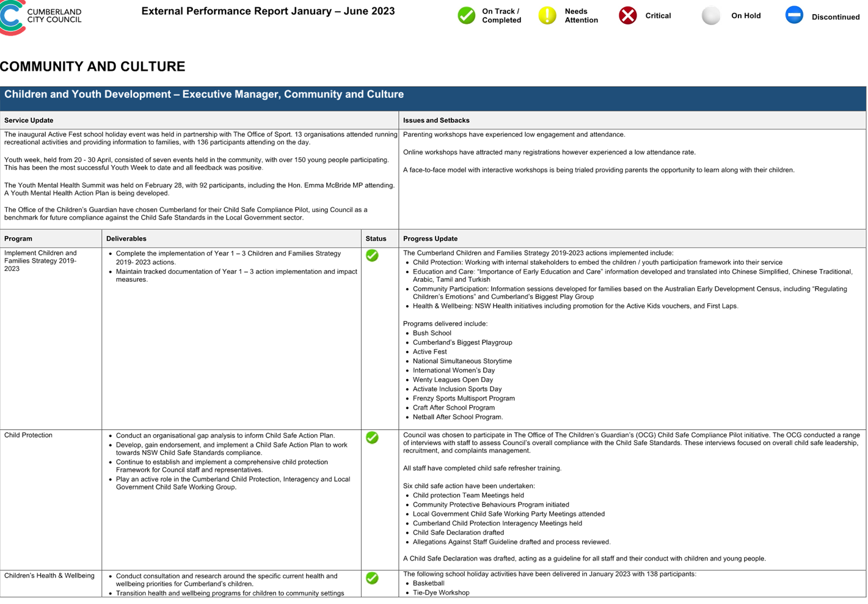Click the 'On Hold' legend label
Screen dimensions: 868x604
coord(746,16)
